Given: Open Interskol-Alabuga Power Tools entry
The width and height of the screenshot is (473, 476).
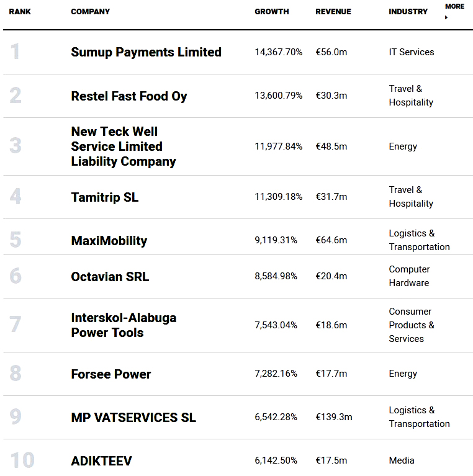Looking at the screenshot, I should point(124,325).
